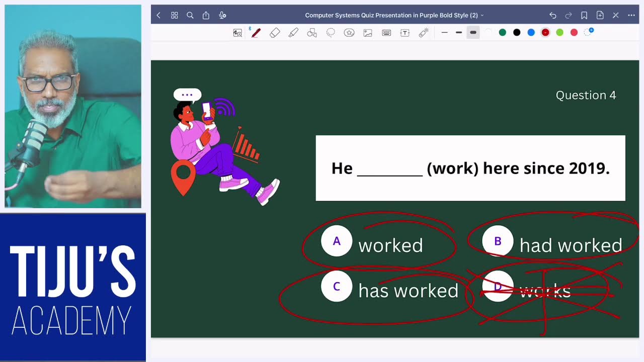Image resolution: width=644 pixels, height=362 pixels.
Task: Choose the thickest pen stroke width
Action: tap(473, 33)
